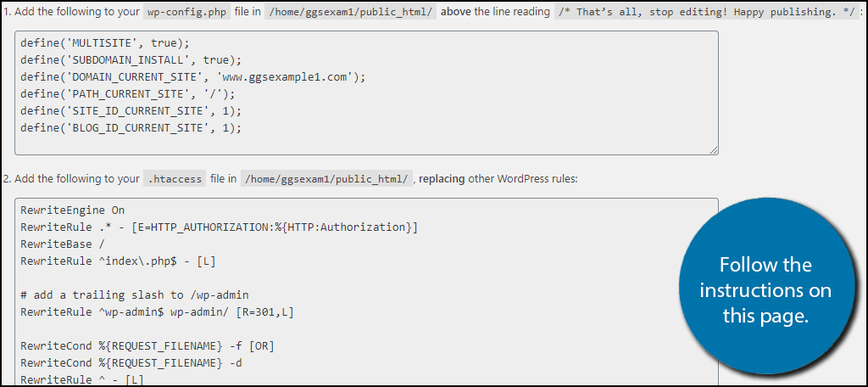Click the RewriteEngine On line

[x=73, y=210]
